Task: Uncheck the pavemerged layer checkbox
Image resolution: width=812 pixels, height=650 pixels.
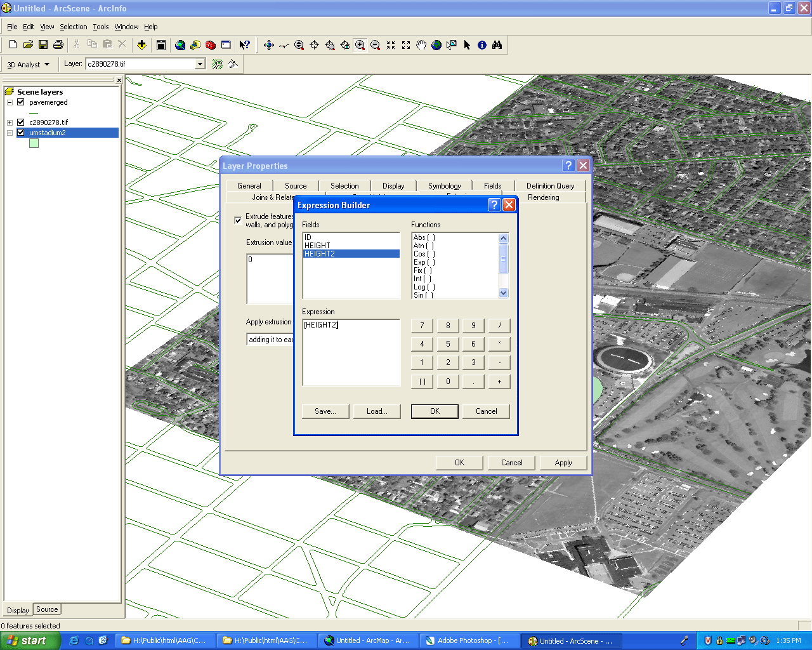Action: pyautogui.click(x=21, y=102)
